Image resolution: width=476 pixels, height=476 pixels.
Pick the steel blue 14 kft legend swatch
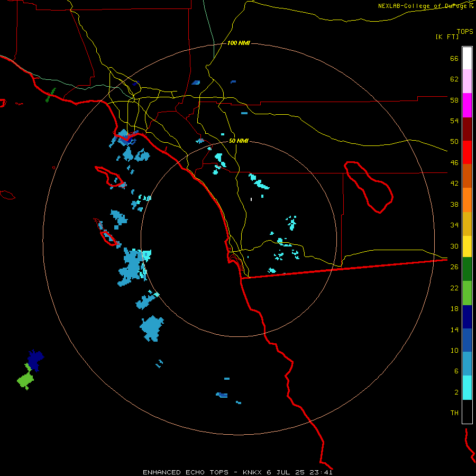467,364
